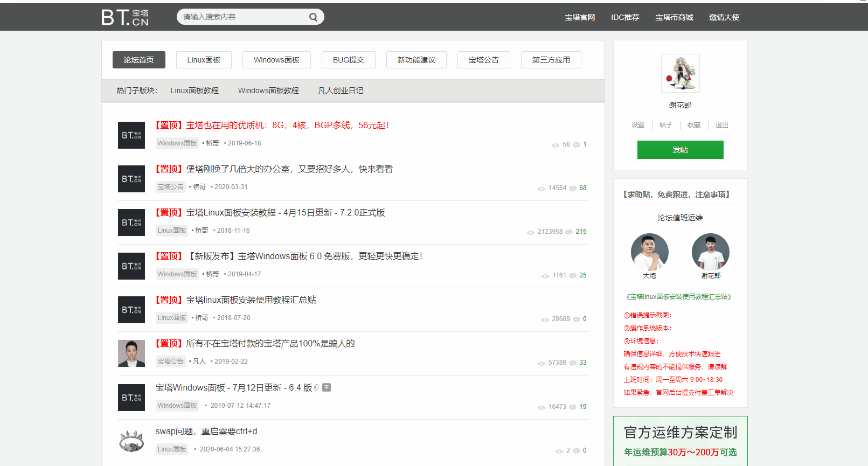Screen dimensions: 868x466
Task: Go to 凡人创业日记 sub-board
Action: tap(341, 91)
